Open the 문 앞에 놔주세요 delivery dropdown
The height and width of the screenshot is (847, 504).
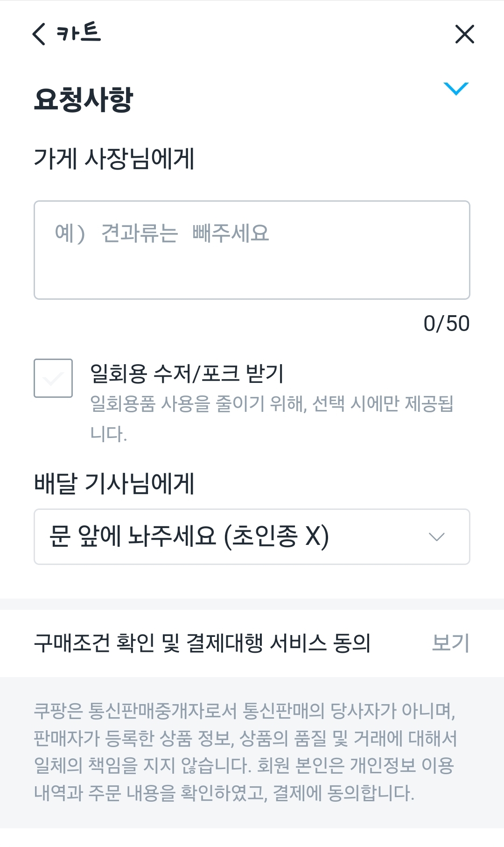coord(233,536)
